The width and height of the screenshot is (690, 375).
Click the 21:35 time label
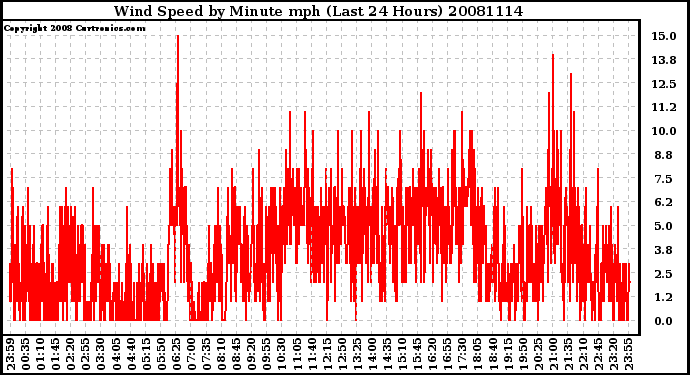[x=567, y=354]
